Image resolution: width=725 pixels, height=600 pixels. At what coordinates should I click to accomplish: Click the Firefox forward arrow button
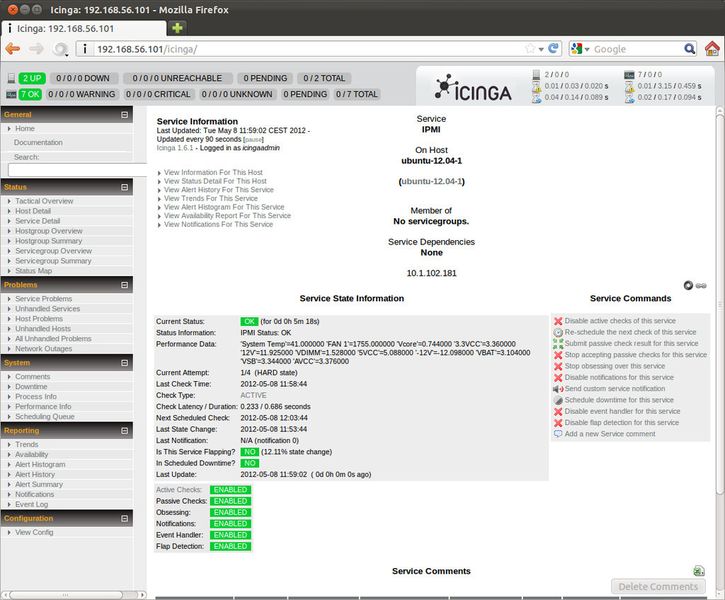36,49
